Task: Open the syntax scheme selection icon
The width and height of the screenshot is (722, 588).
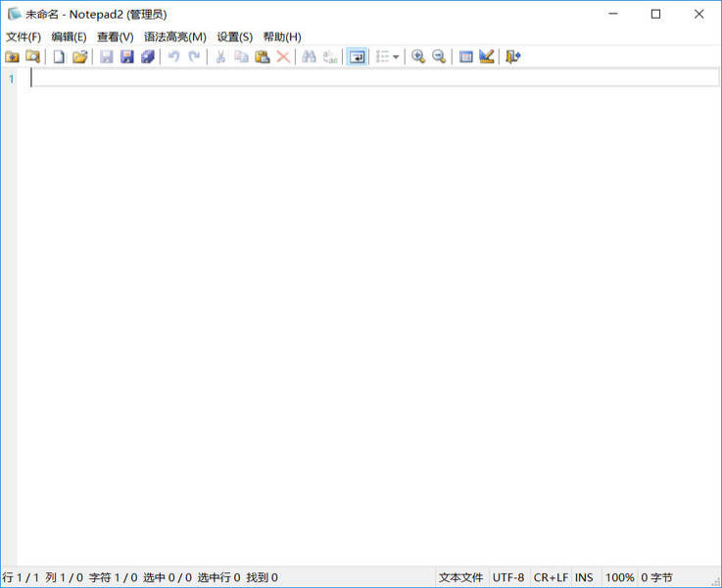Action: (x=466, y=57)
